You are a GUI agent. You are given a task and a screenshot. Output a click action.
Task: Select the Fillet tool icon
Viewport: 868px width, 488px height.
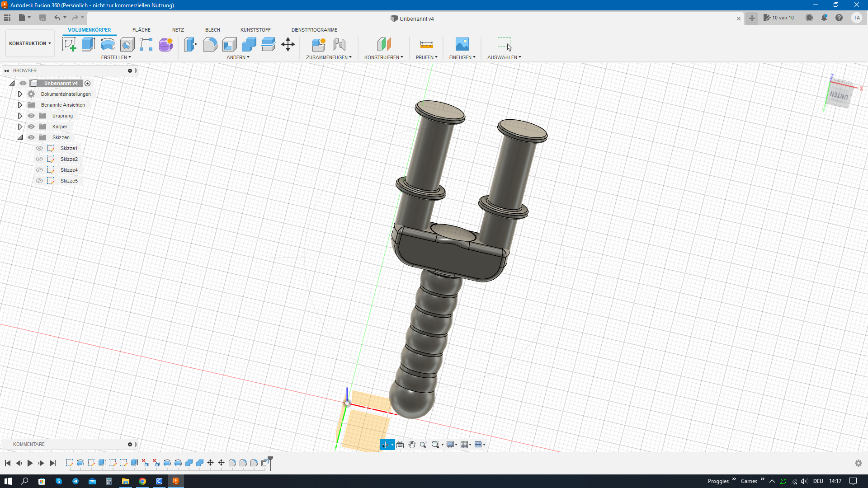[x=210, y=44]
